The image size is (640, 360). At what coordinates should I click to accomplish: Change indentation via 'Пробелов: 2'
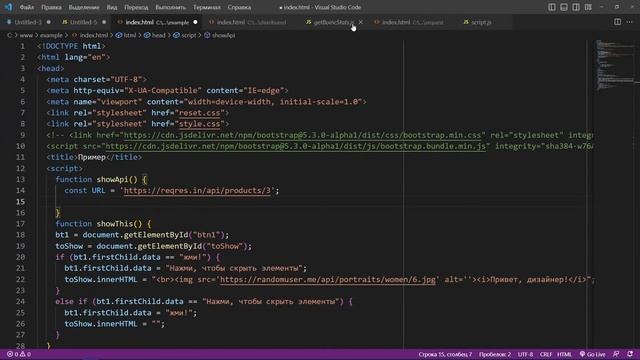pos(495,354)
